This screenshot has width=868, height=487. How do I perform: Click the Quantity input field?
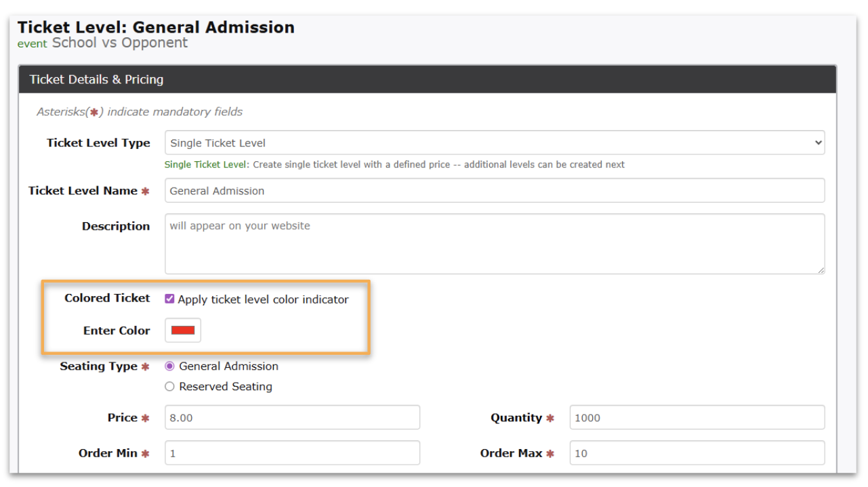[x=697, y=418]
